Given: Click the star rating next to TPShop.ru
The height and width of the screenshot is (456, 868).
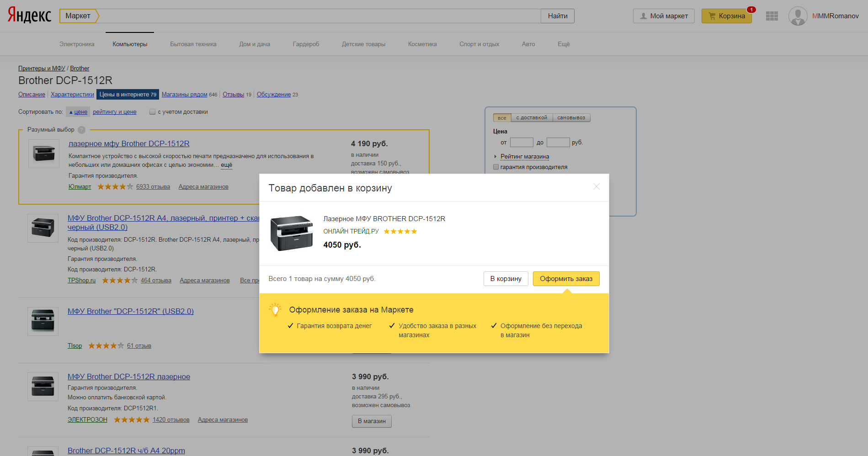Looking at the screenshot, I should coord(120,281).
